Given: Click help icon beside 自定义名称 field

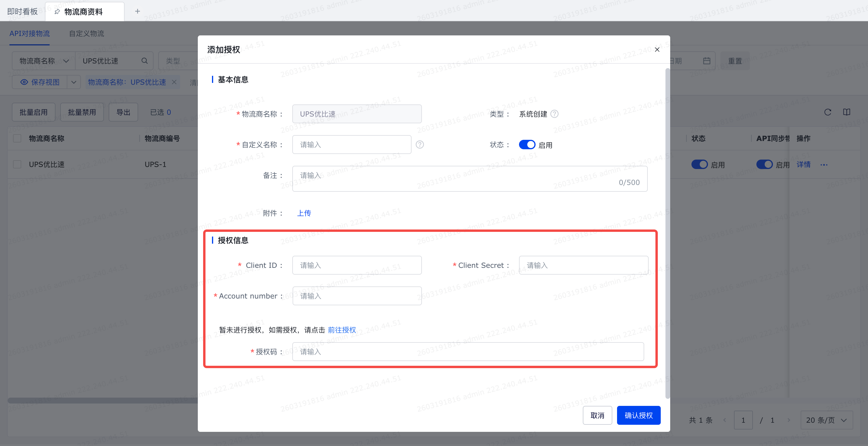Looking at the screenshot, I should [420, 145].
